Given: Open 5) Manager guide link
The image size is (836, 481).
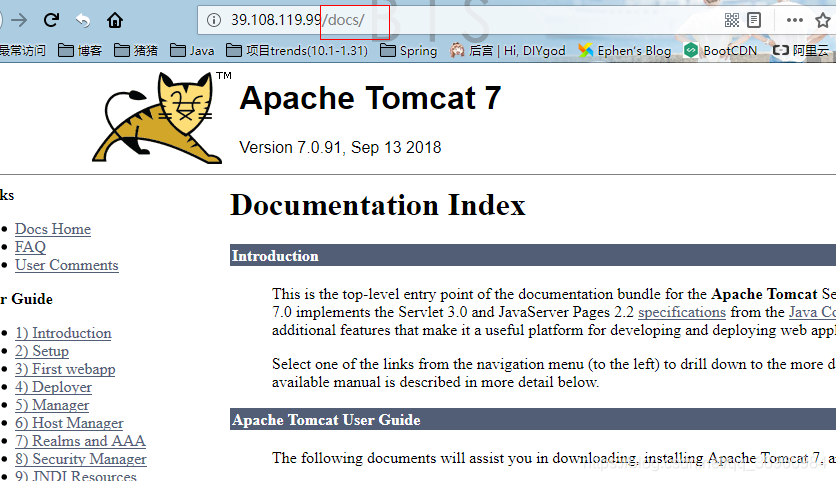Looking at the screenshot, I should [x=52, y=405].
